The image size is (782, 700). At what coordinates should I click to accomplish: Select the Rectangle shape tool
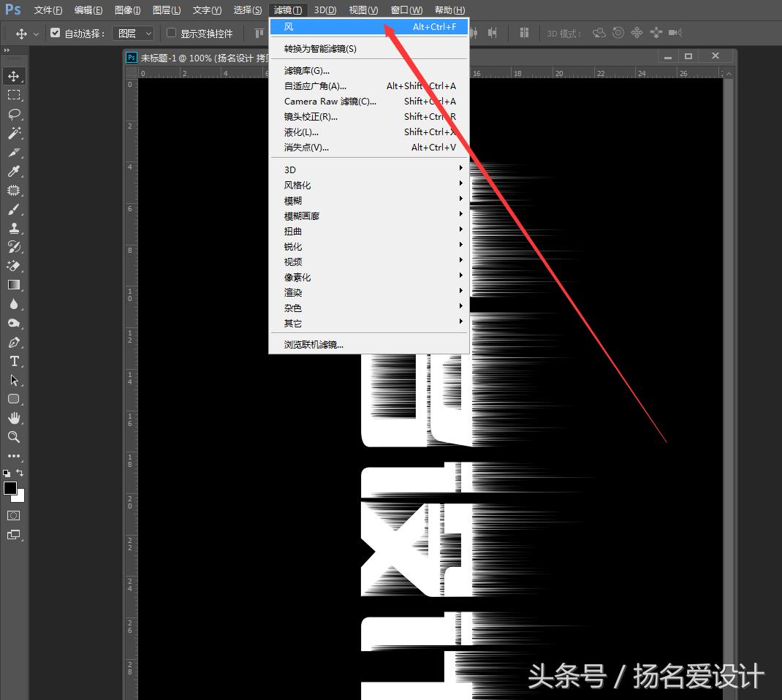click(x=15, y=399)
